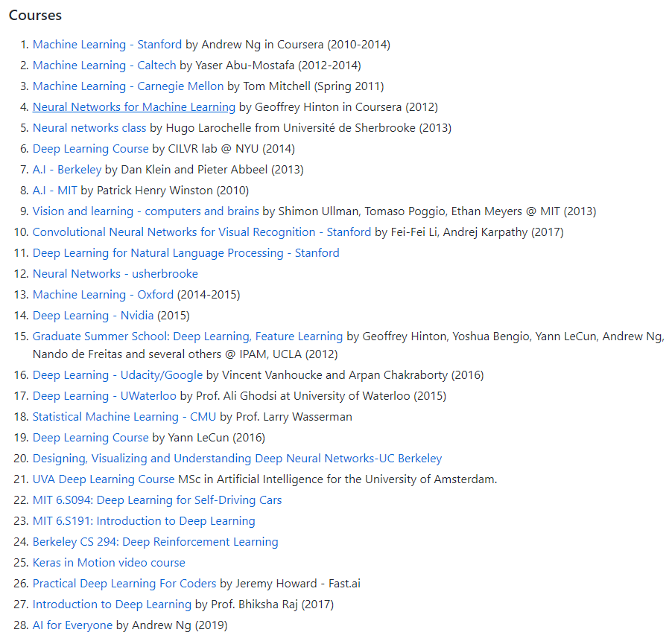
Task: Open Convolutional Neural Networks for Visual Recognition link
Action: pos(202,232)
